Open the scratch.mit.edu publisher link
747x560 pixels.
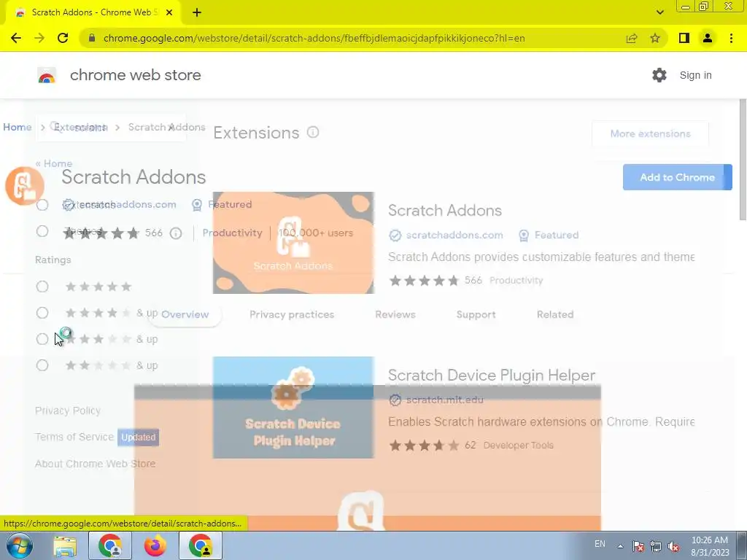(444, 400)
